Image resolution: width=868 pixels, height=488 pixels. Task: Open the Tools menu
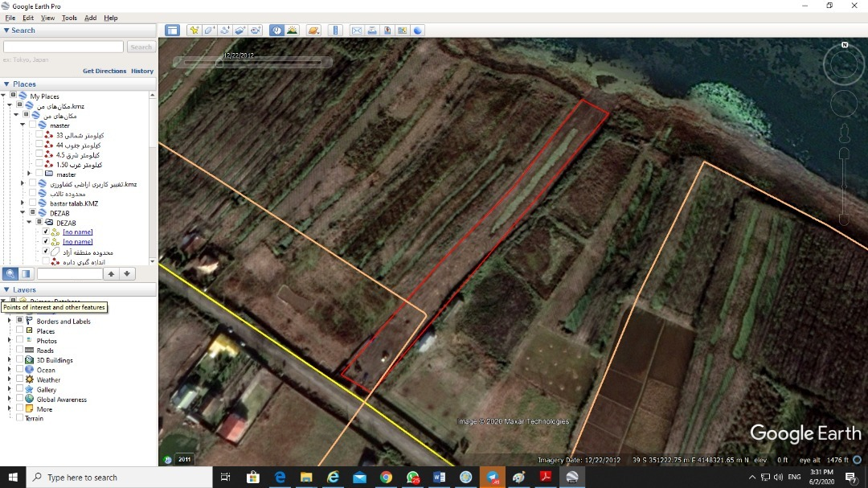click(69, 18)
